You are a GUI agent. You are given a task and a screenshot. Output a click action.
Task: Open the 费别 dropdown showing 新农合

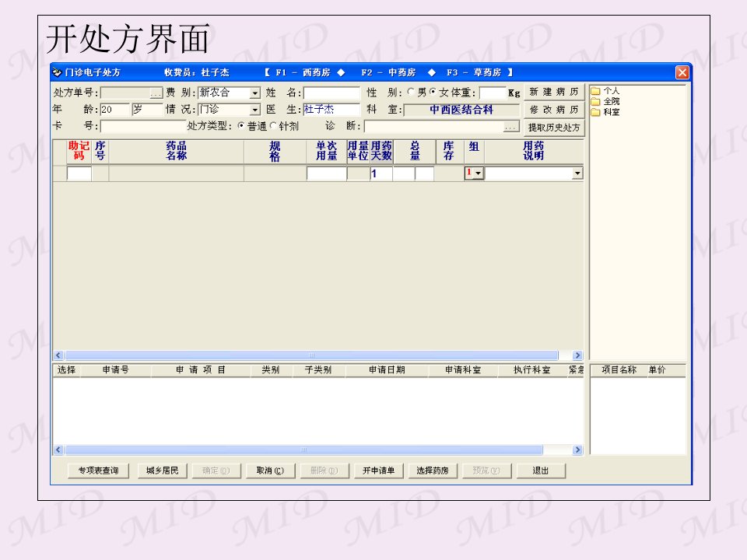(x=255, y=93)
